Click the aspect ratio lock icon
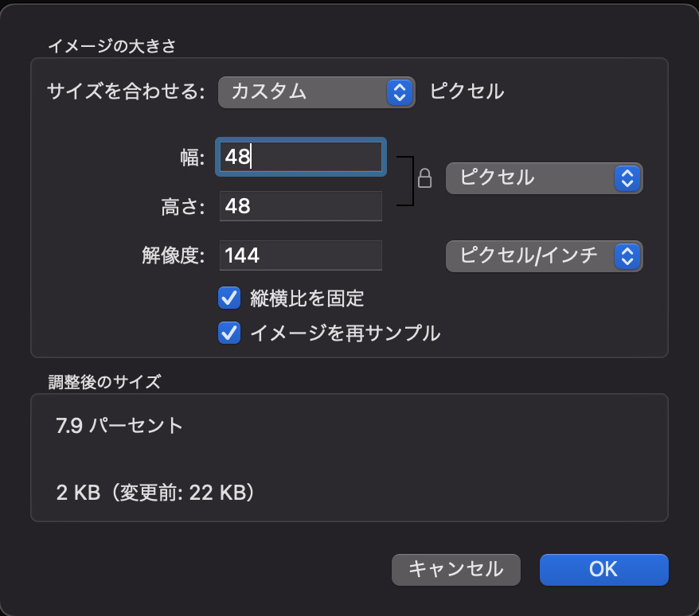Screen dimensions: 699x616 [426, 178]
